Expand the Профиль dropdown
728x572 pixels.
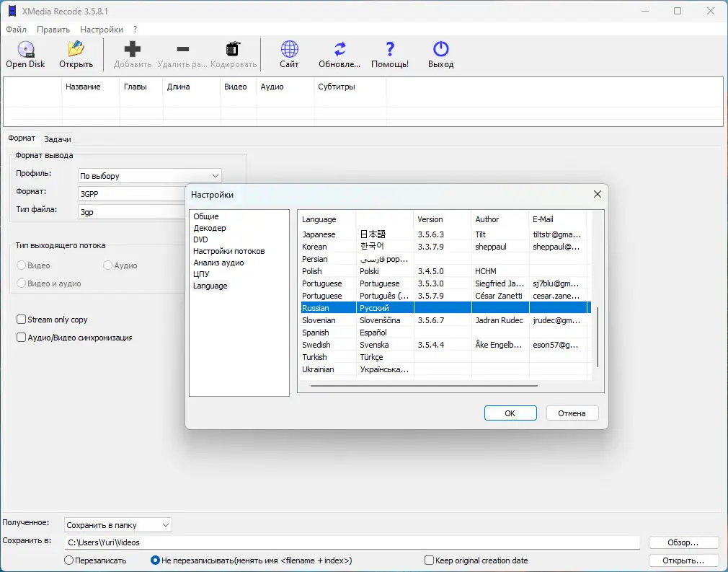coord(216,176)
